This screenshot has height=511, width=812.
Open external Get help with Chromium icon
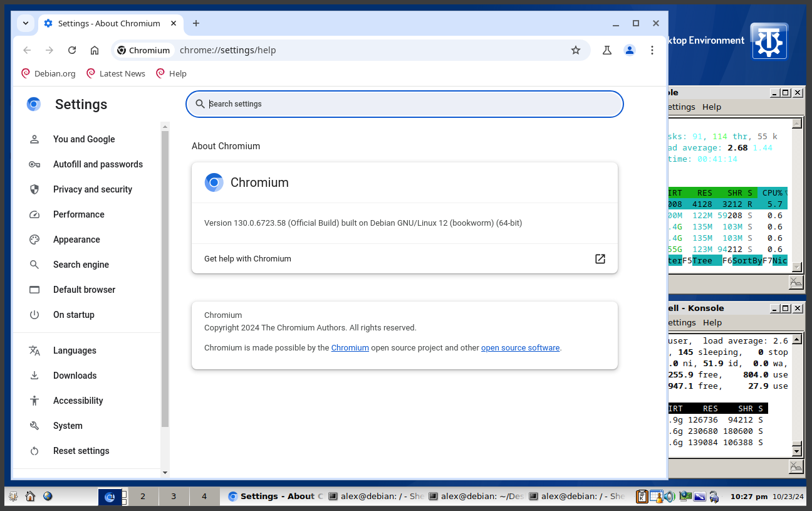click(600, 259)
